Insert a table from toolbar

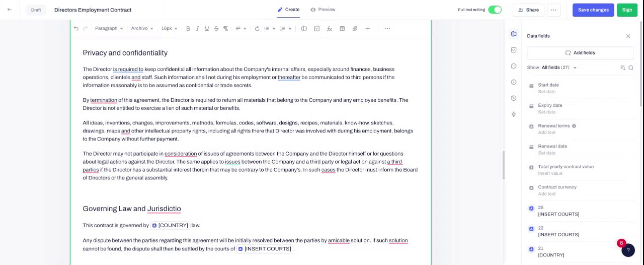click(342, 29)
